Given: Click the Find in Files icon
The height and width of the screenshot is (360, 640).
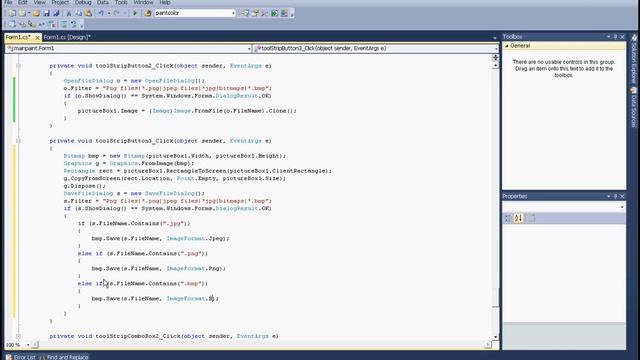Looking at the screenshot, I should [148, 13].
